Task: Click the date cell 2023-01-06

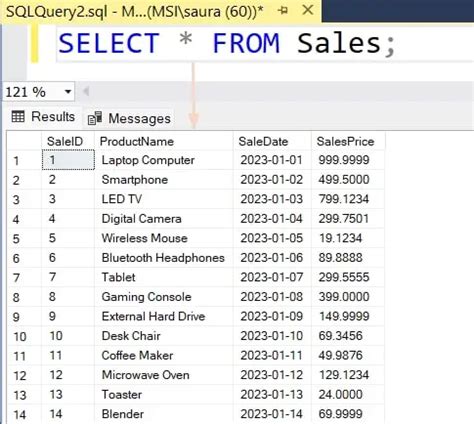Action: pyautogui.click(x=272, y=258)
